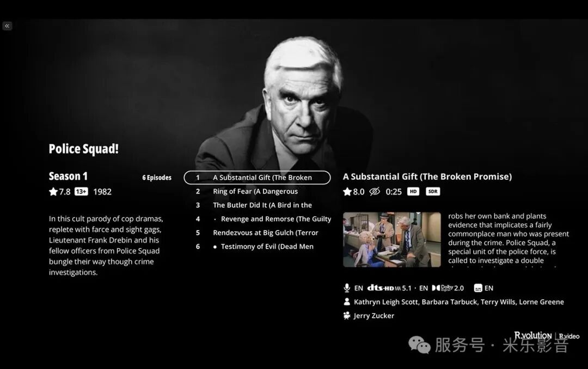Click the collapse double-chevron icon at top left

point(7,26)
